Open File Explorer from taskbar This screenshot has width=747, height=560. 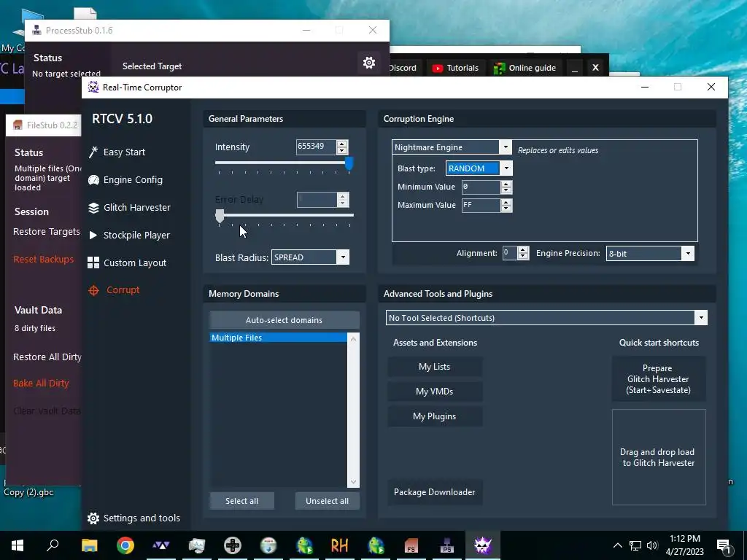(89, 545)
